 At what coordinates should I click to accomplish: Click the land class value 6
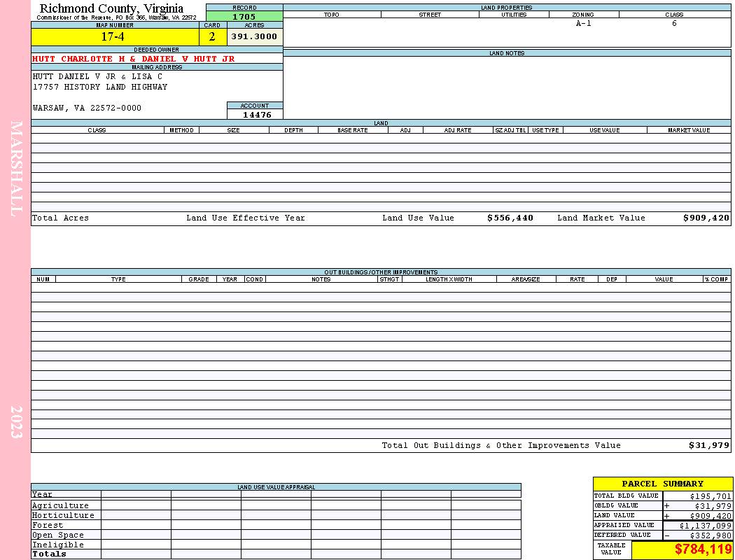674,23
